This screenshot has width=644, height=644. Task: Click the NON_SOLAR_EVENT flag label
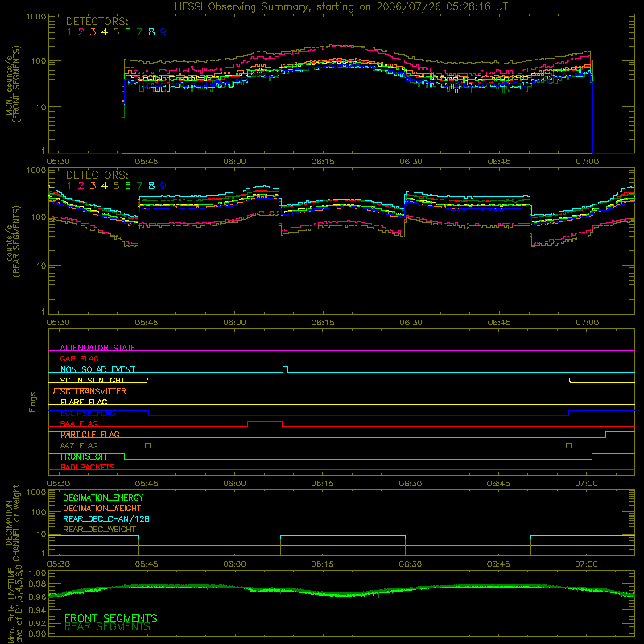click(97, 369)
